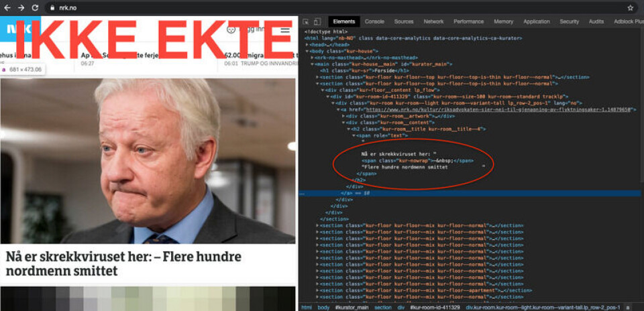
Task: Expand the kur-room__artwork div
Action: 343,116
